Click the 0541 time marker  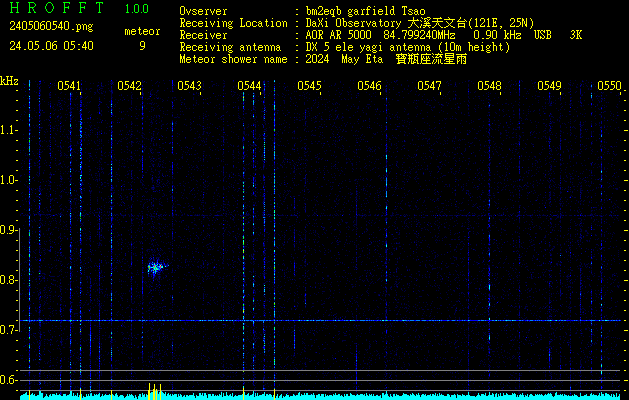(x=69, y=87)
